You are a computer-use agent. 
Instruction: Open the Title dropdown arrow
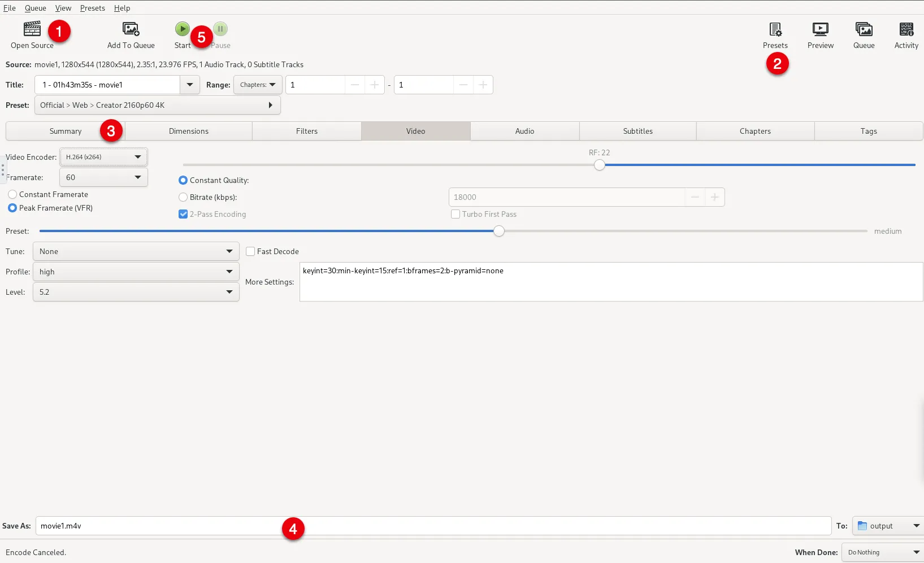[x=190, y=85]
